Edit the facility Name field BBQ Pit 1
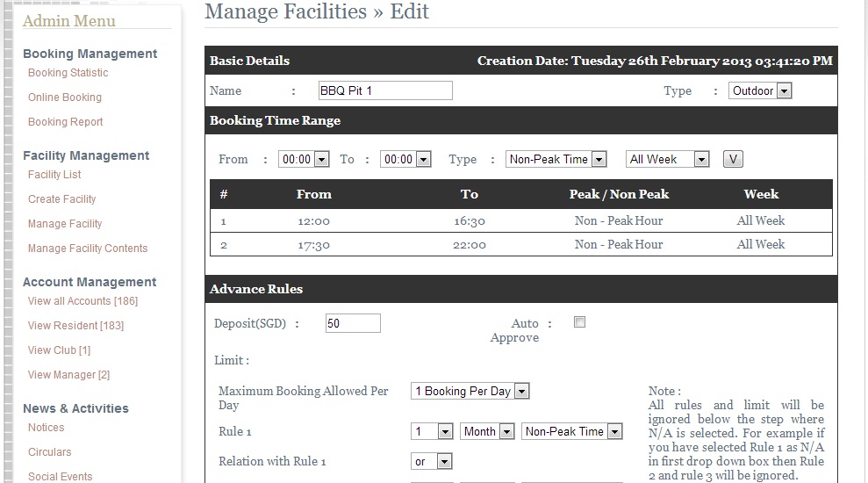 (385, 90)
